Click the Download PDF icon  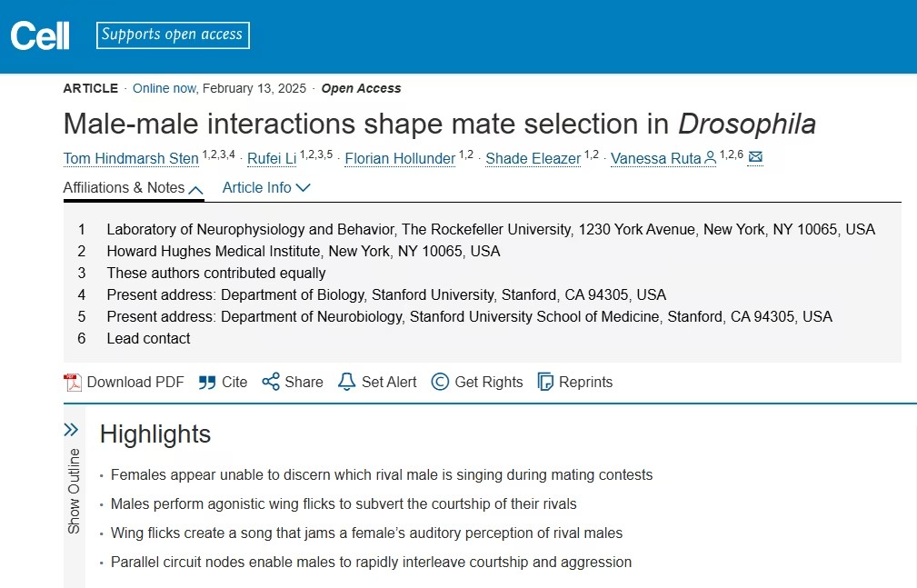[73, 382]
